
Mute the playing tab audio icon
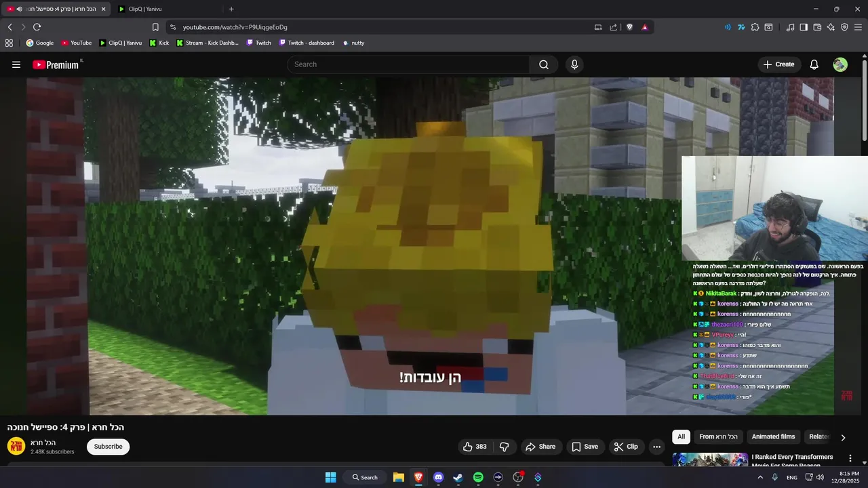[19, 9]
